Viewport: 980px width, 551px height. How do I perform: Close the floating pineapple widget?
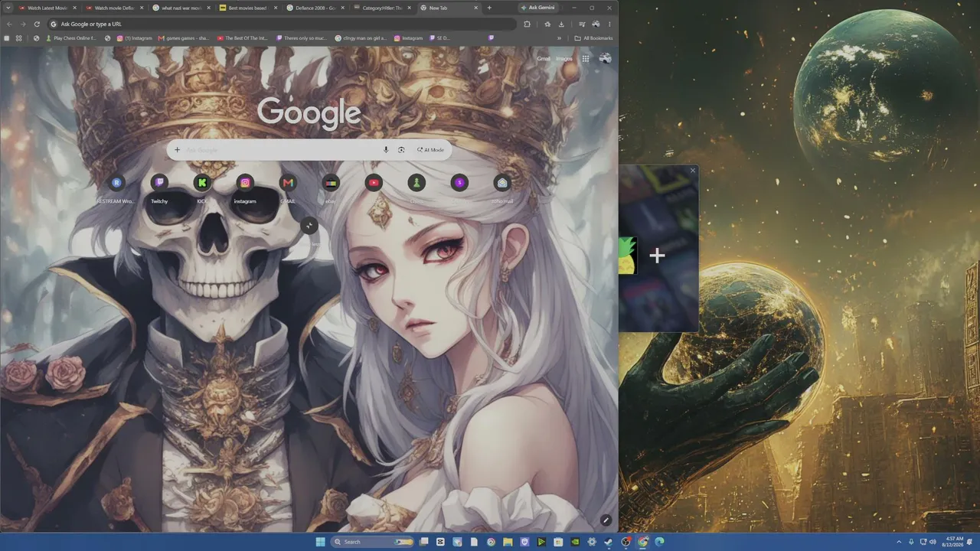693,171
